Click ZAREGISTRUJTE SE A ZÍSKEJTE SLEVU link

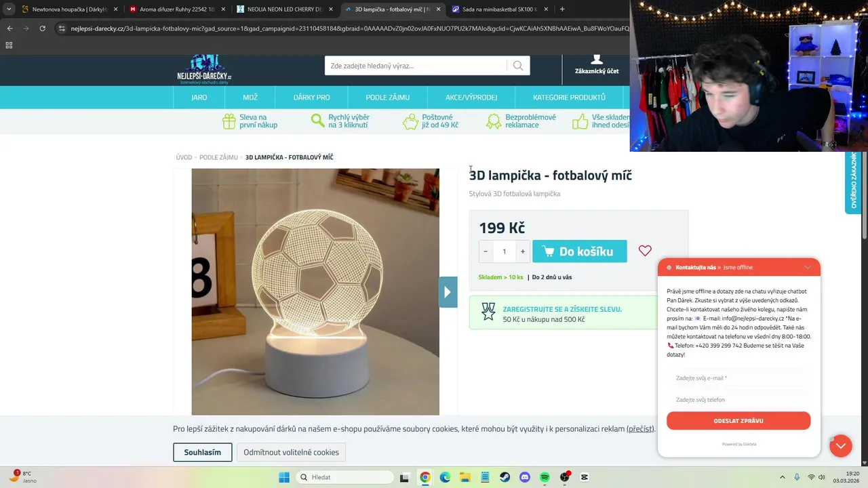tap(562, 309)
